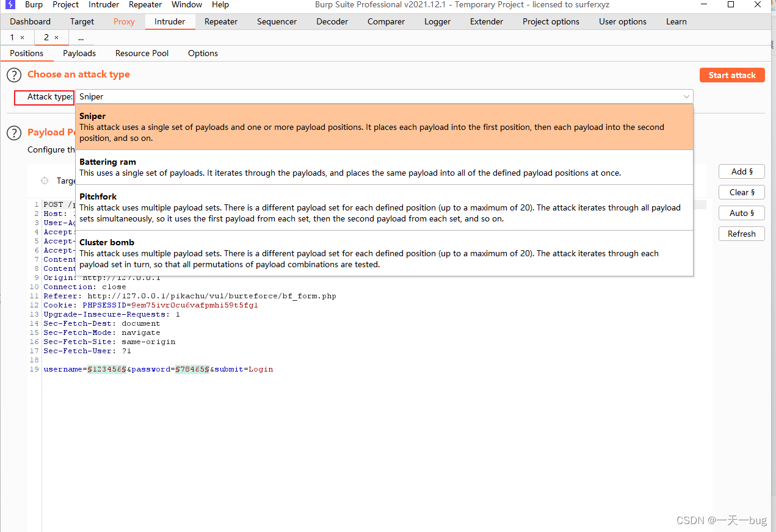
Task: Click the Connection: close header line
Action: pyautogui.click(x=85, y=287)
